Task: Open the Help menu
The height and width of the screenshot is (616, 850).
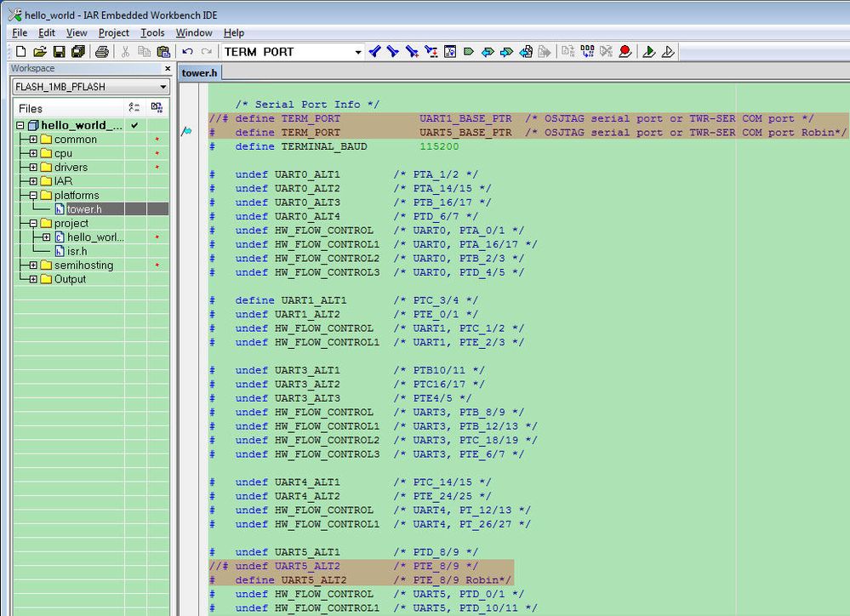Action: pos(234,32)
